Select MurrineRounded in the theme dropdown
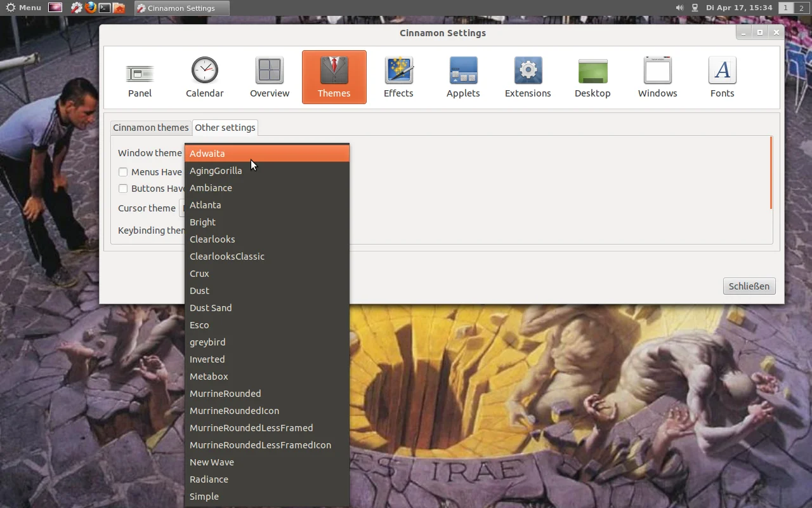Screen dimensions: 812x508 click(266, 393)
